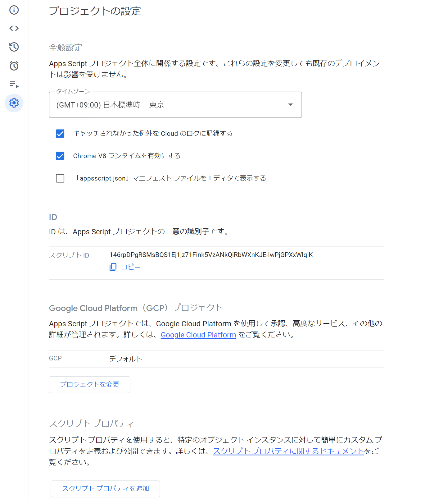Select the project settings gear icon
Image resolution: width=448 pixels, height=499 pixels.
pyautogui.click(x=14, y=103)
